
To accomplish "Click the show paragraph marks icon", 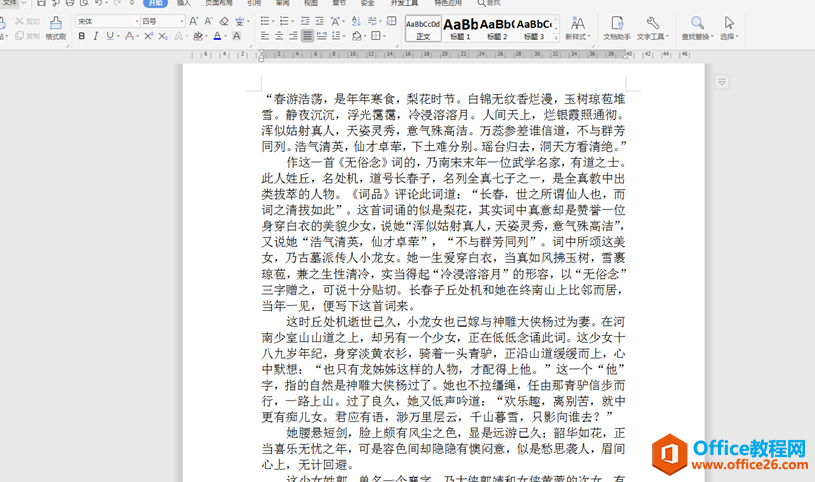I will click(x=372, y=21).
